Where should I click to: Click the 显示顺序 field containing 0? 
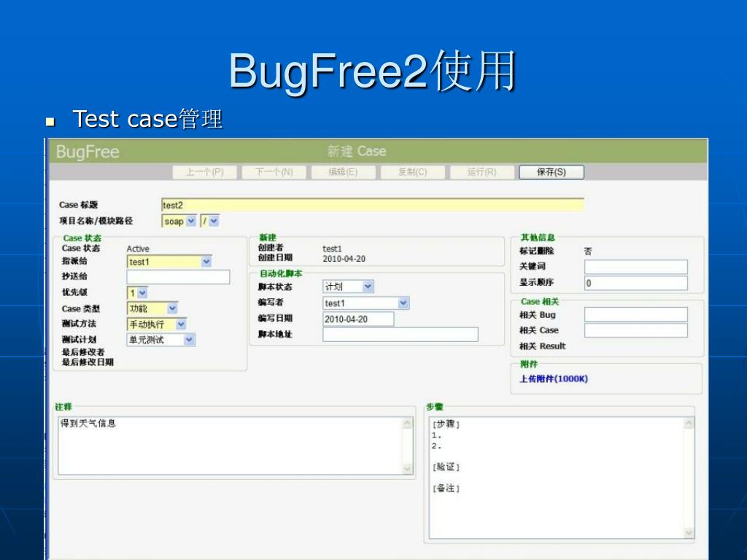tap(636, 283)
